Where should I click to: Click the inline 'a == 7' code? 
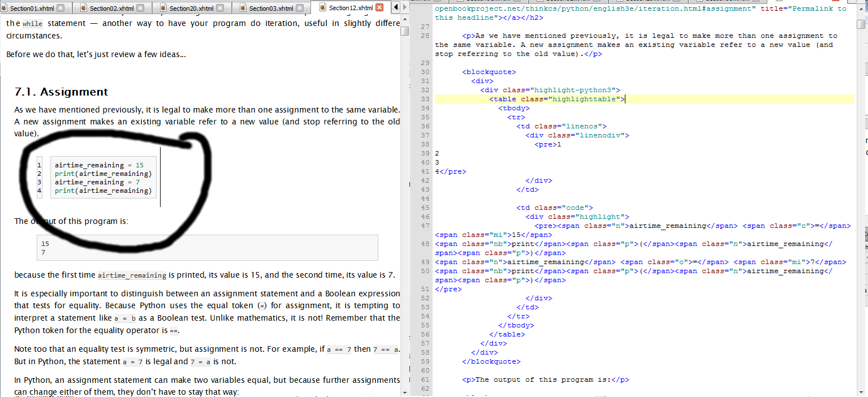tap(339, 350)
